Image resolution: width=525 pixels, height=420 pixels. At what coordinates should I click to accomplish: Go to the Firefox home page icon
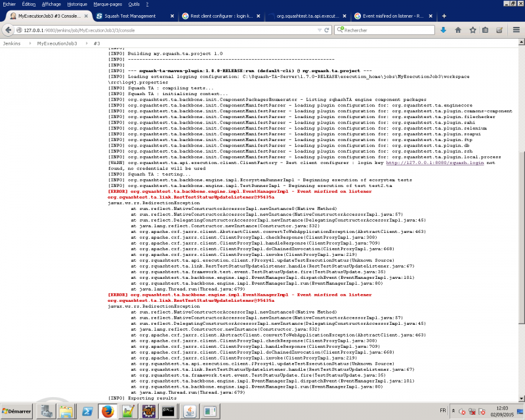458,30
